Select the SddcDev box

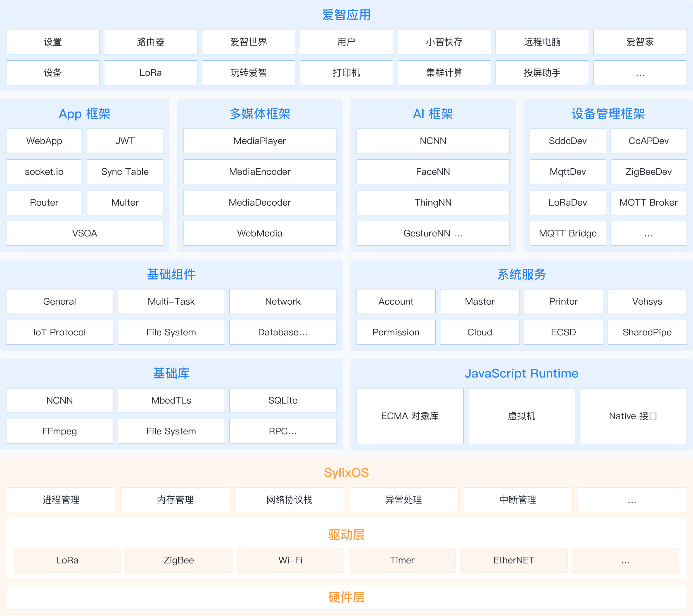coord(568,141)
